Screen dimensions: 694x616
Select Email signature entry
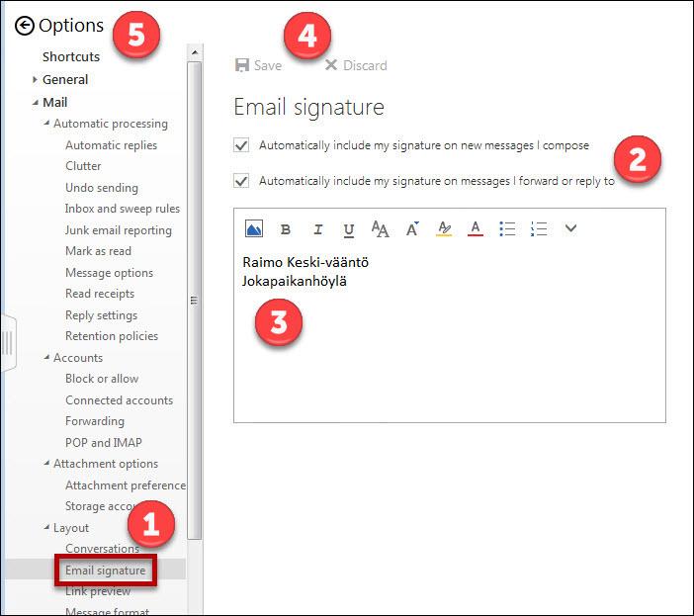point(106,570)
